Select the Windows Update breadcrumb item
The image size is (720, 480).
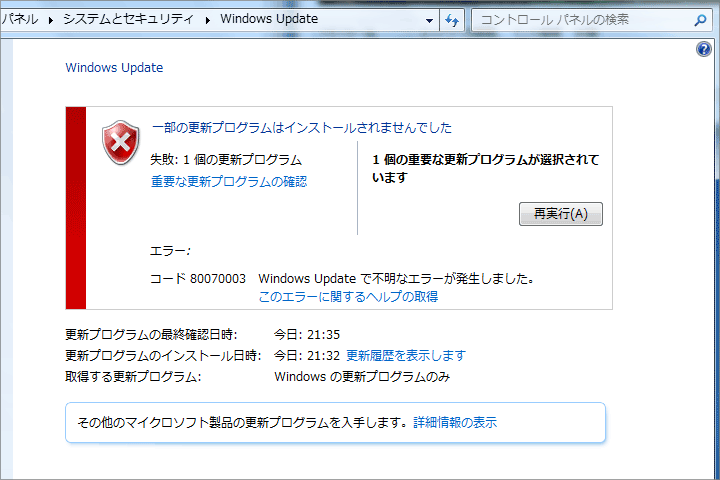(269, 19)
